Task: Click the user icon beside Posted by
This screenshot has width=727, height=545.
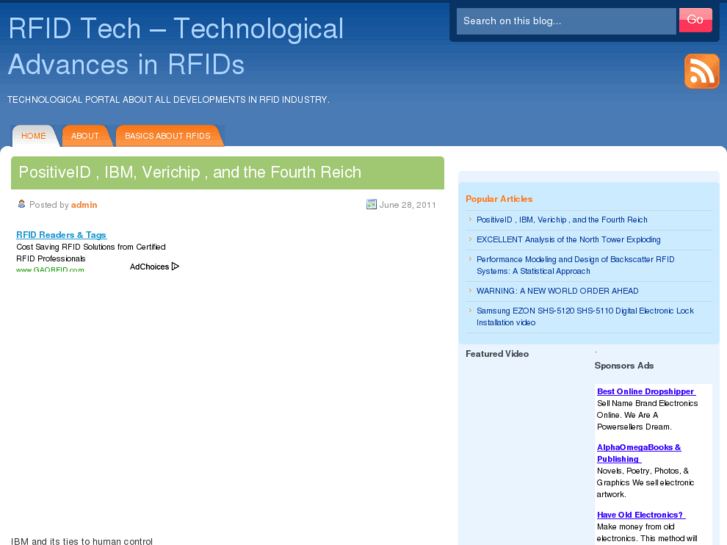Action: click(21, 204)
